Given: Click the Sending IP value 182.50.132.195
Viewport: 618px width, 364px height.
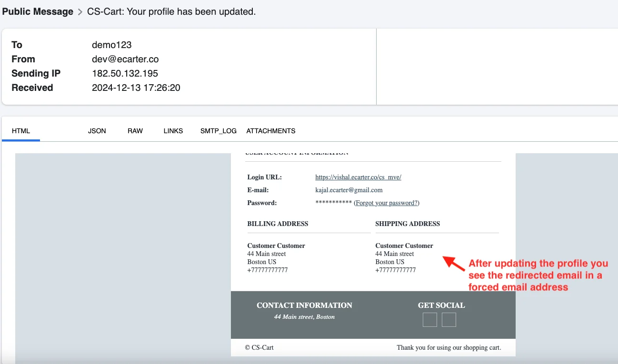Looking at the screenshot, I should pos(125,73).
